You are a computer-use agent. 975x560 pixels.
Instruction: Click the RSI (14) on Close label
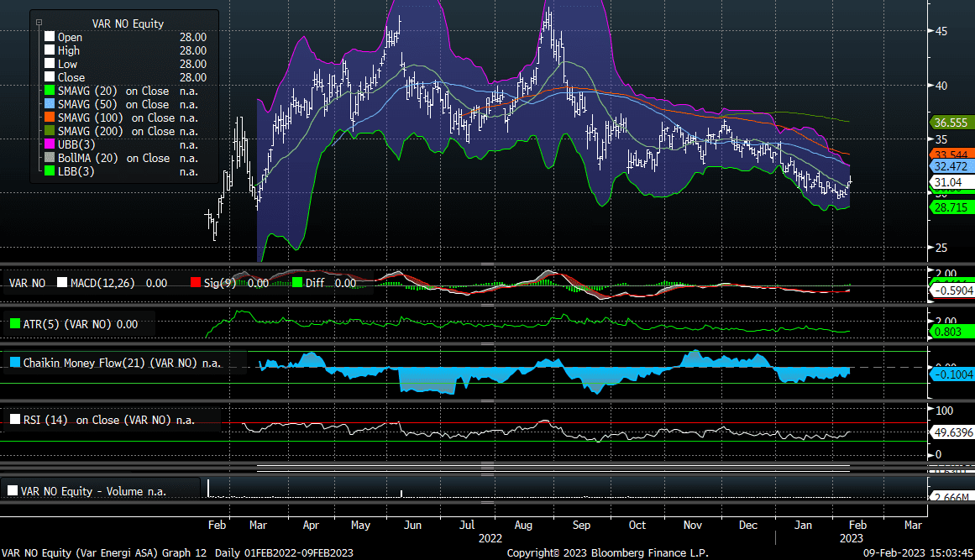click(x=97, y=420)
